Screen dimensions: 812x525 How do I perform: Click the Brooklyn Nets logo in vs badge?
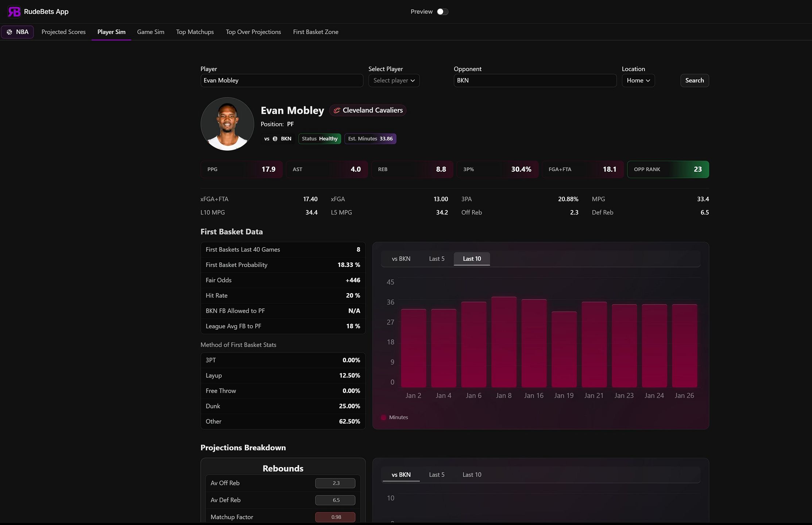click(x=275, y=139)
